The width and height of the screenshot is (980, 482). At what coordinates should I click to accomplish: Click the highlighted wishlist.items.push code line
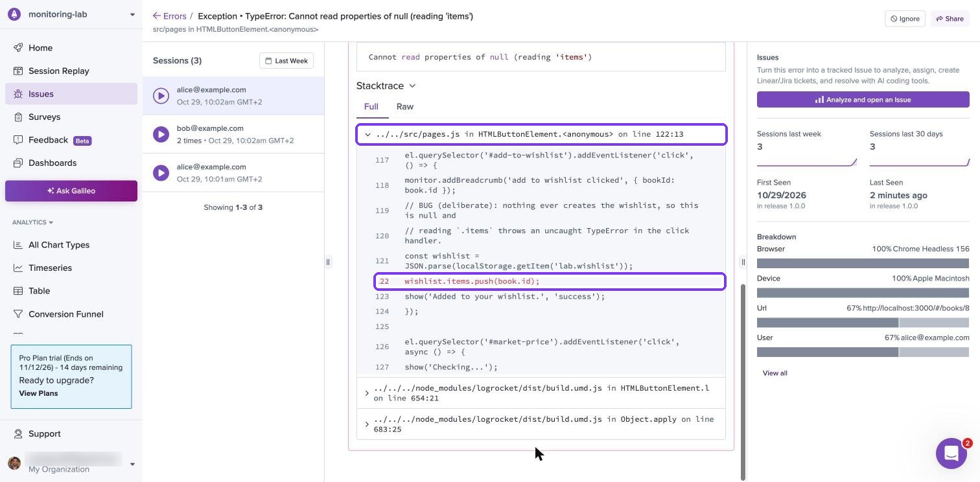point(550,281)
